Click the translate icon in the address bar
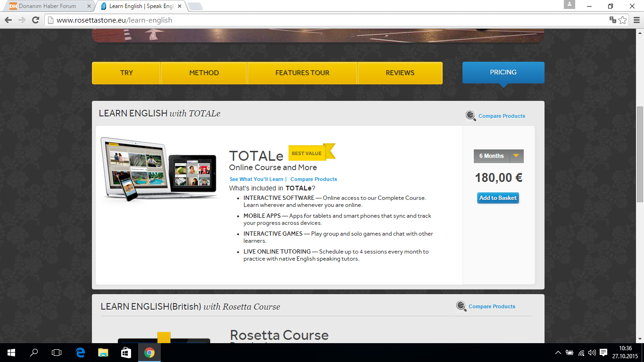This screenshot has width=644, height=362. coord(612,20)
